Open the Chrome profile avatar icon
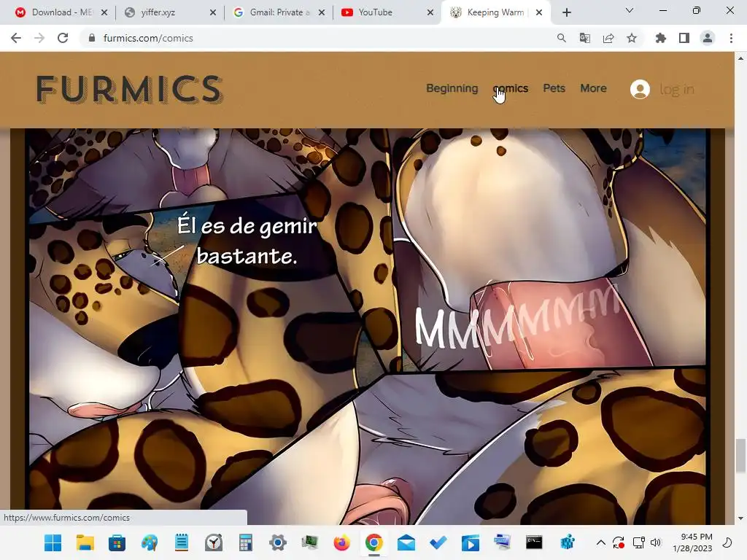Screen dimensions: 747x560 point(708,38)
